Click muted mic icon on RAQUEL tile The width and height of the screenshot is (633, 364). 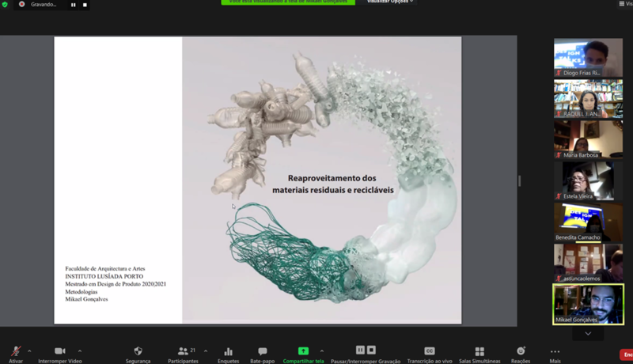pos(559,114)
